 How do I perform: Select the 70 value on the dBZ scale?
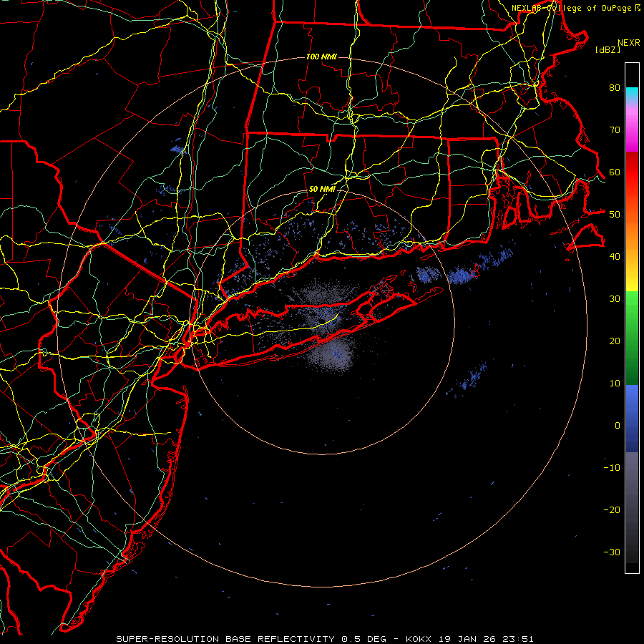[615, 130]
